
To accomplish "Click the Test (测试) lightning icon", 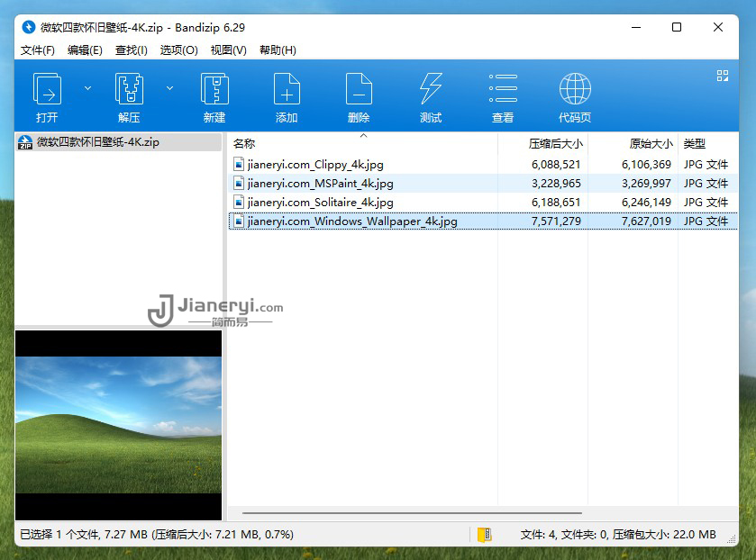I will 431,88.
